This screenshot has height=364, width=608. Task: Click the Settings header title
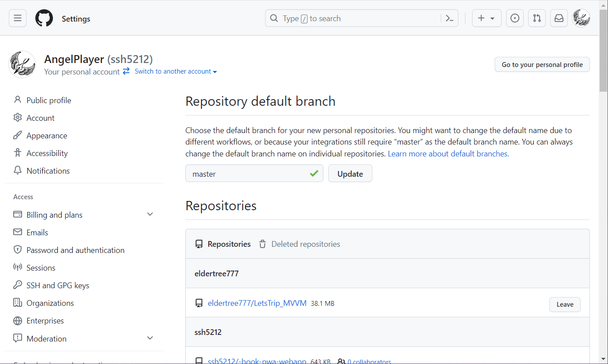click(x=76, y=19)
